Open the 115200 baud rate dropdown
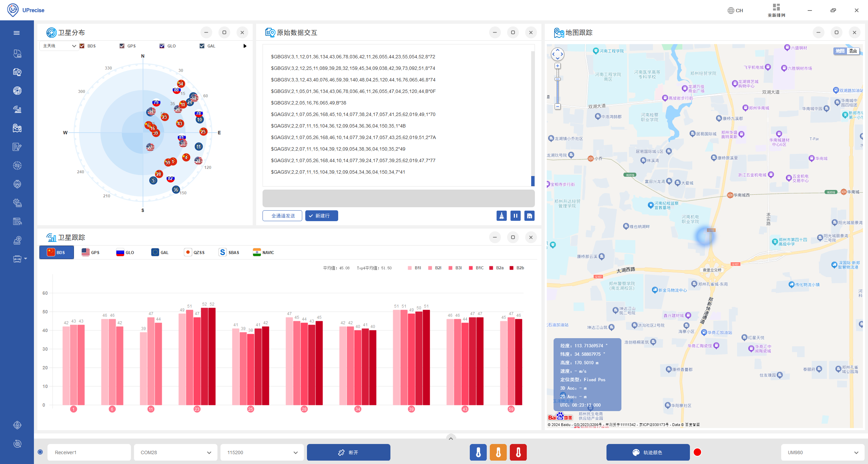The width and height of the screenshot is (868, 464). [x=262, y=452]
